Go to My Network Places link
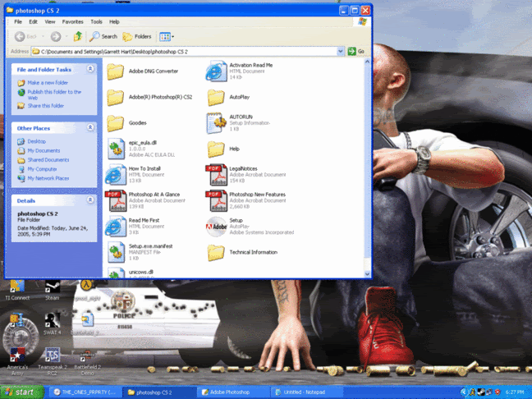Image resolution: width=532 pixels, height=399 pixels. click(48, 178)
